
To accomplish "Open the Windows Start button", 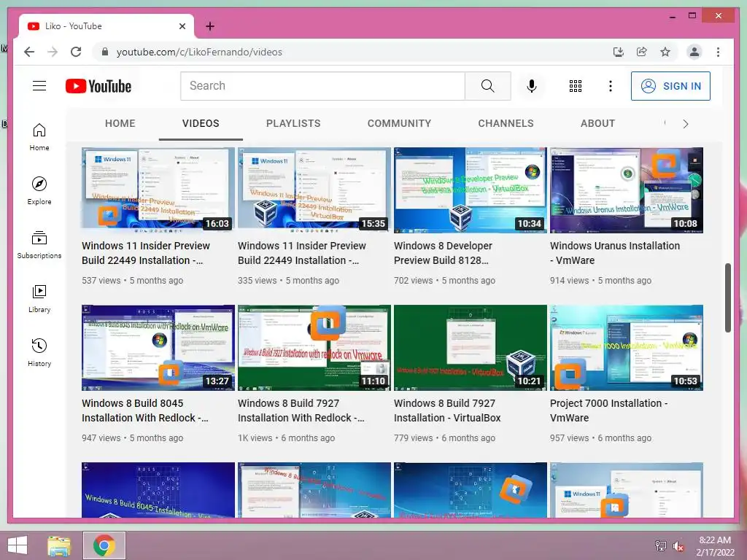I will click(18, 545).
